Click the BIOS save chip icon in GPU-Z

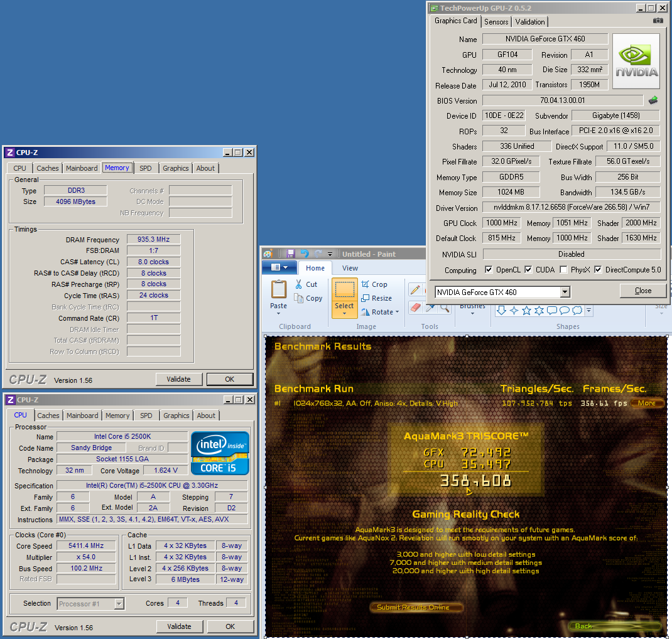(x=653, y=100)
